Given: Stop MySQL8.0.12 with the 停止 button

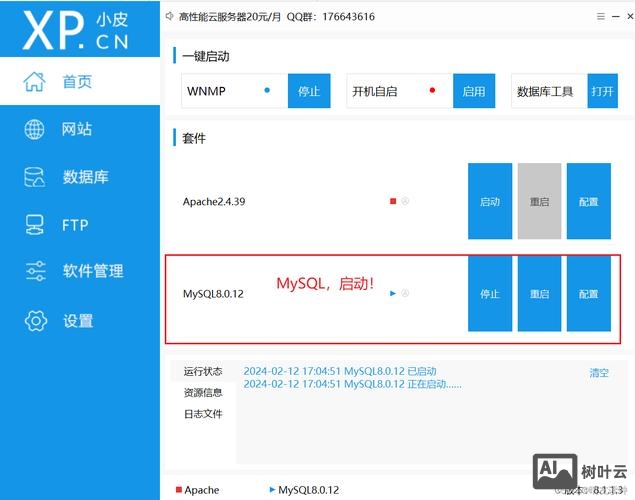Looking at the screenshot, I should tap(490, 294).
